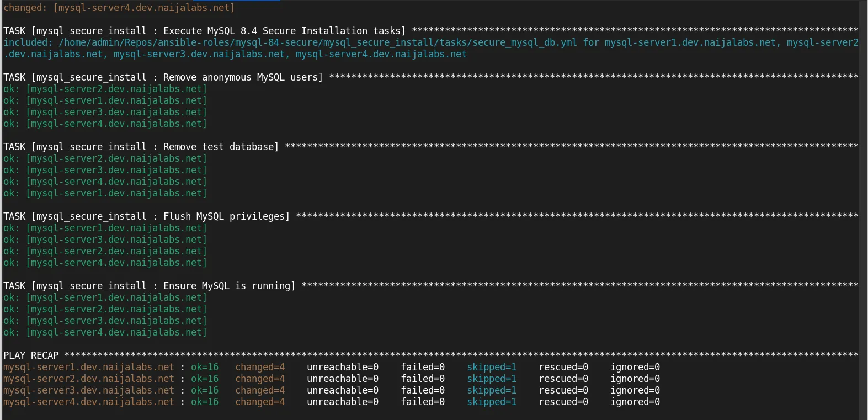This screenshot has width=868, height=420.
Task: Click ok mysql-server1 under Ensure MySQL is running
Action: coord(105,297)
